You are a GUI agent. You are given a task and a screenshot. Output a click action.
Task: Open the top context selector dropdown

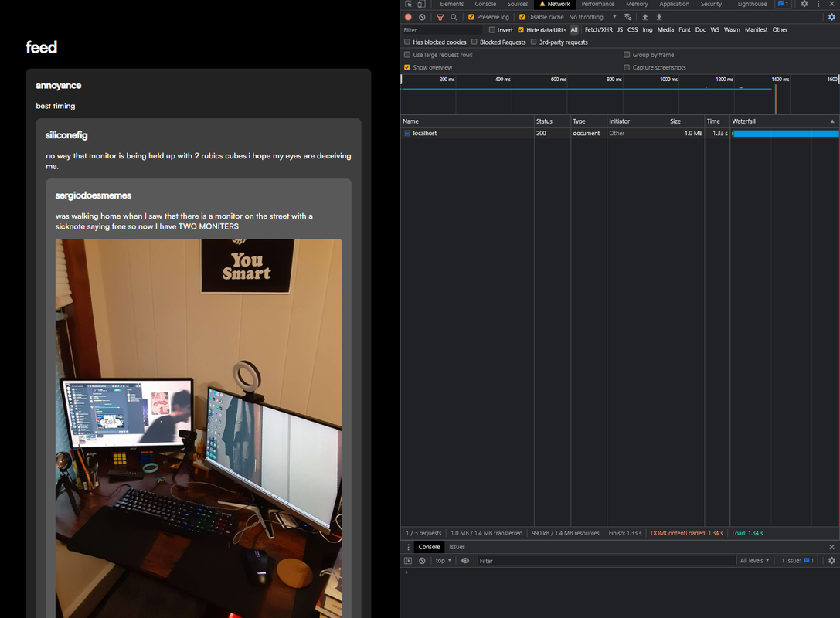tap(443, 561)
